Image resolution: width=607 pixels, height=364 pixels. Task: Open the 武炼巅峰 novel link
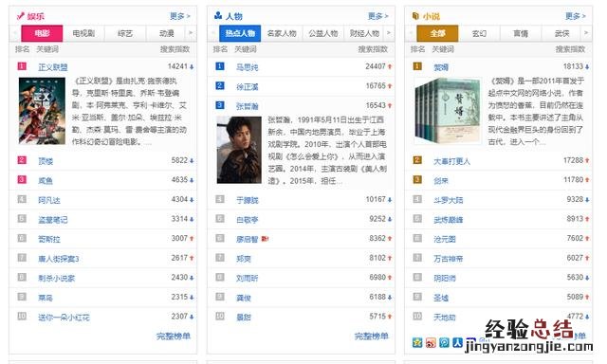point(449,220)
